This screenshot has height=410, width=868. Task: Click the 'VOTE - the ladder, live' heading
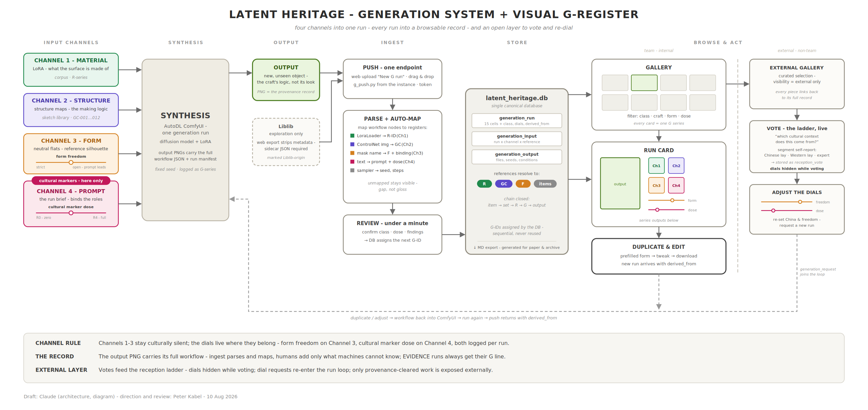[797, 128]
